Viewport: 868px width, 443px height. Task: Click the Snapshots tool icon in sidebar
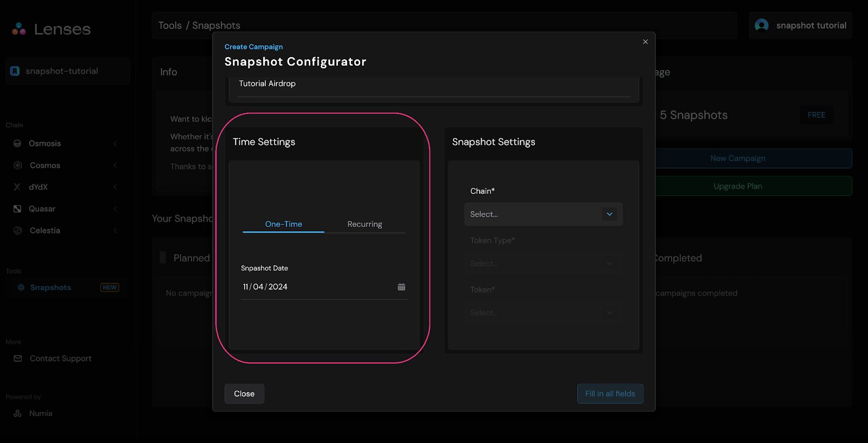pyautogui.click(x=21, y=287)
